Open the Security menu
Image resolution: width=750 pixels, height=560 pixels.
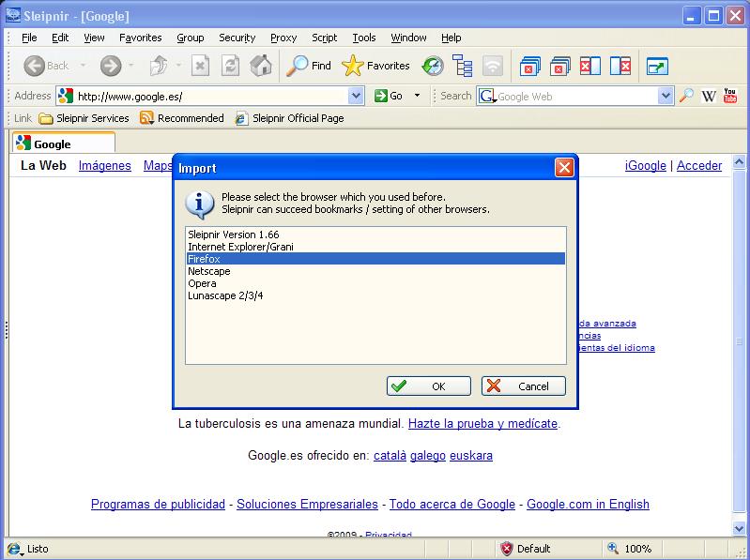click(x=237, y=38)
